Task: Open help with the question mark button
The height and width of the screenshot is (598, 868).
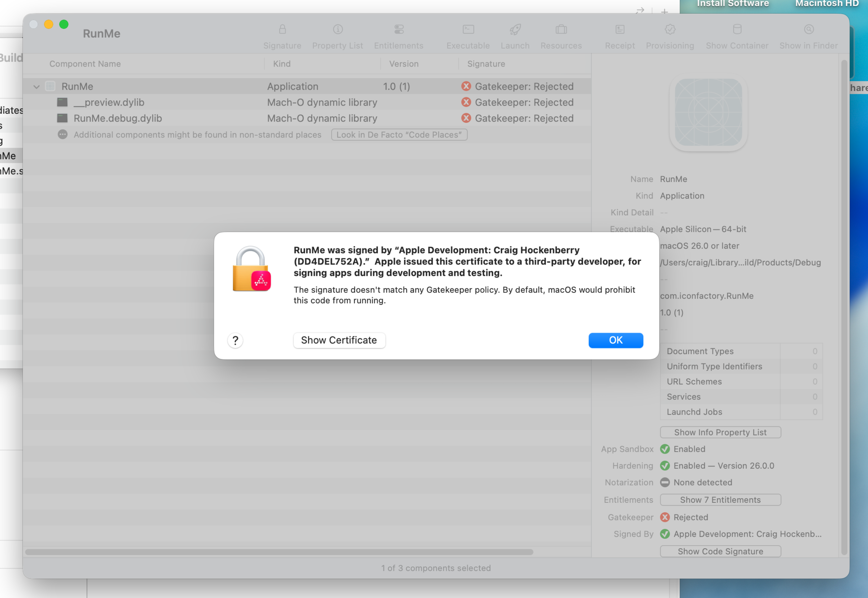Action: 235,340
